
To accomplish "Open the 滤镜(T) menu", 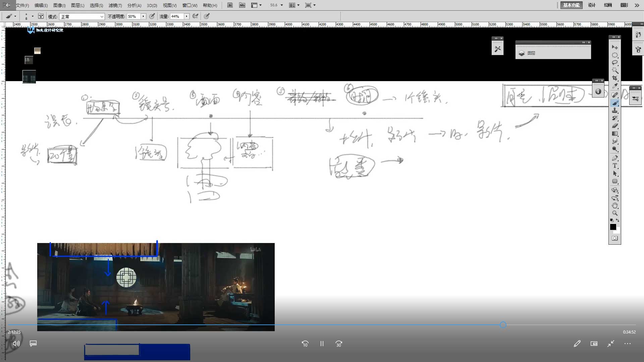I will [115, 5].
